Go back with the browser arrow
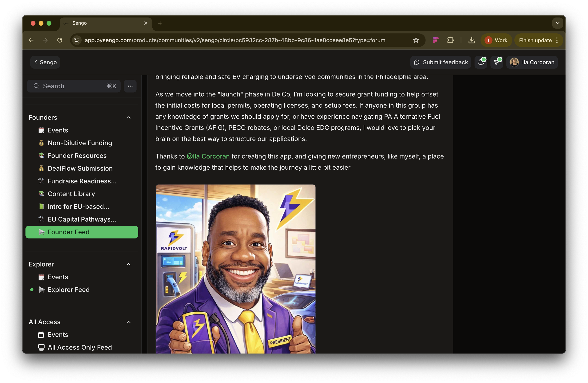The image size is (588, 383). click(31, 40)
